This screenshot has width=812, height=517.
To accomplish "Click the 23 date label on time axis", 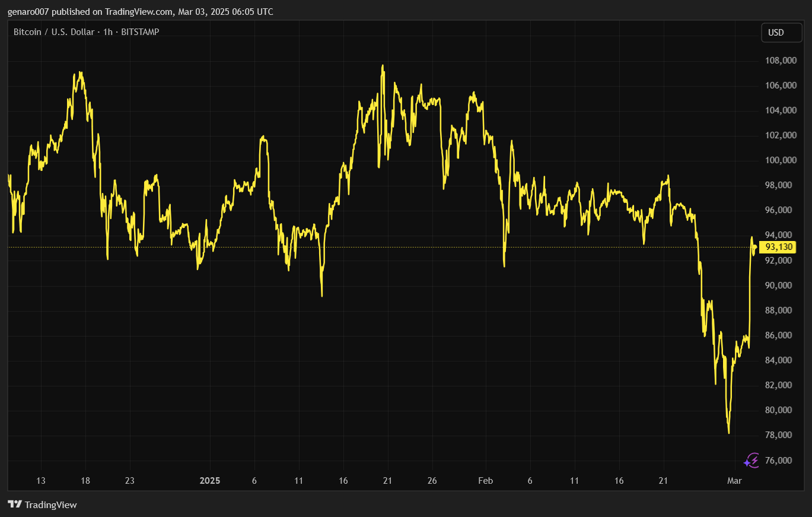I will click(x=130, y=481).
